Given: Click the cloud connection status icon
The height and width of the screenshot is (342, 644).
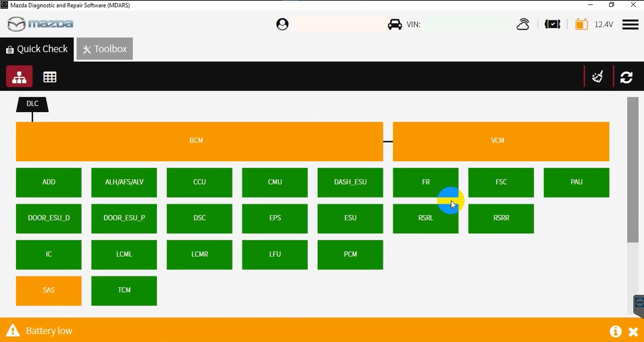Looking at the screenshot, I should coord(523,24).
